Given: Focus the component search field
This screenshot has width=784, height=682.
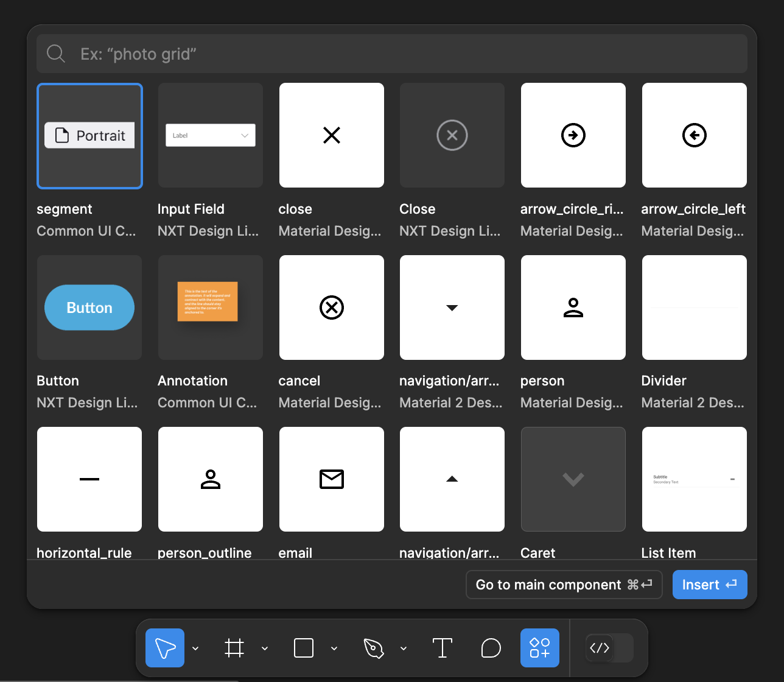Looking at the screenshot, I should (x=392, y=54).
